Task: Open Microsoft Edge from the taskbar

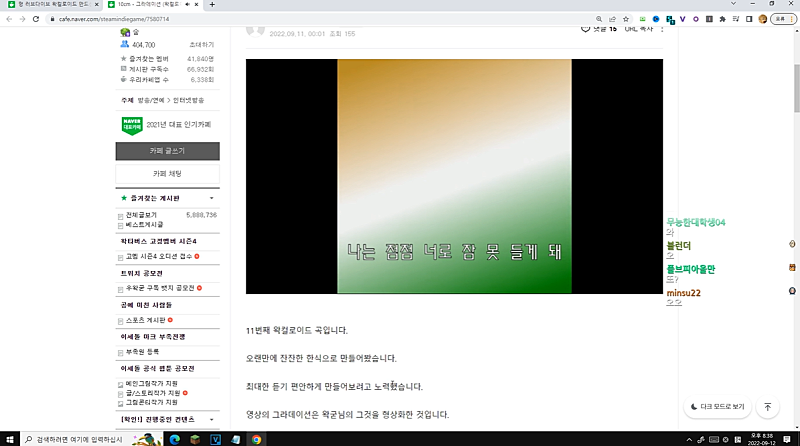Action: pyautogui.click(x=174, y=439)
